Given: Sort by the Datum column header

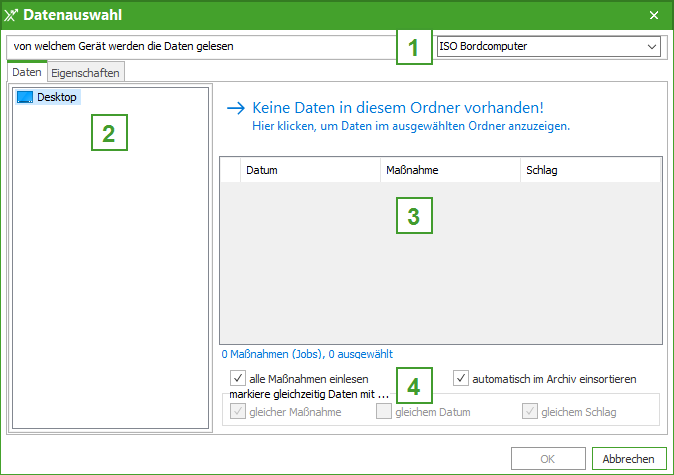Looking at the screenshot, I should [x=310, y=170].
